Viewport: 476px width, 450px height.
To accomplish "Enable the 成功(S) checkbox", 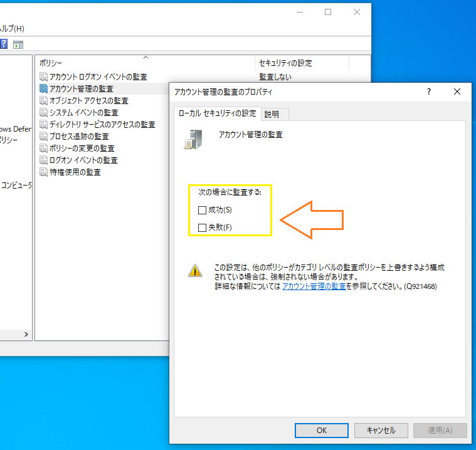I will click(202, 210).
